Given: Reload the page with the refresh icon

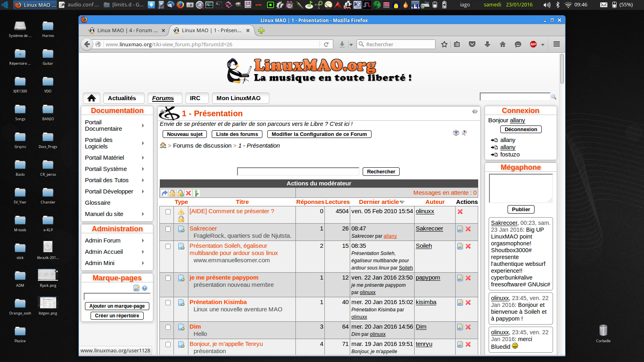Looking at the screenshot, I should (326, 44).
